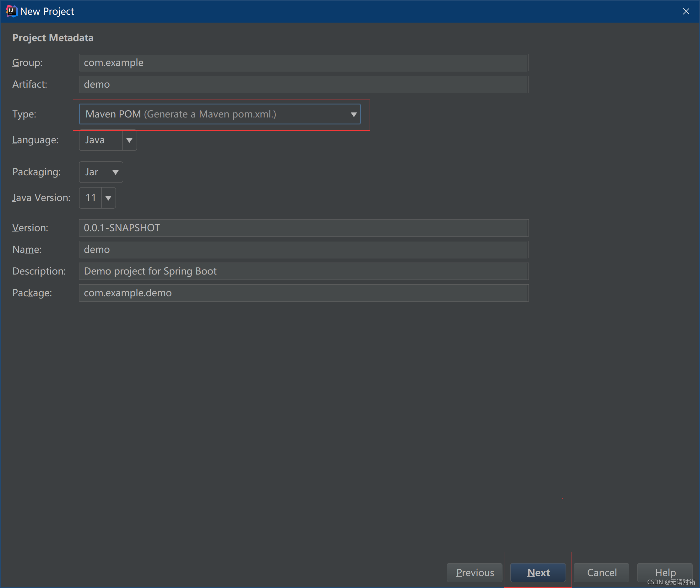Screen dimensions: 700x588
Task: Click the Project Metadata heading
Action: click(x=53, y=38)
